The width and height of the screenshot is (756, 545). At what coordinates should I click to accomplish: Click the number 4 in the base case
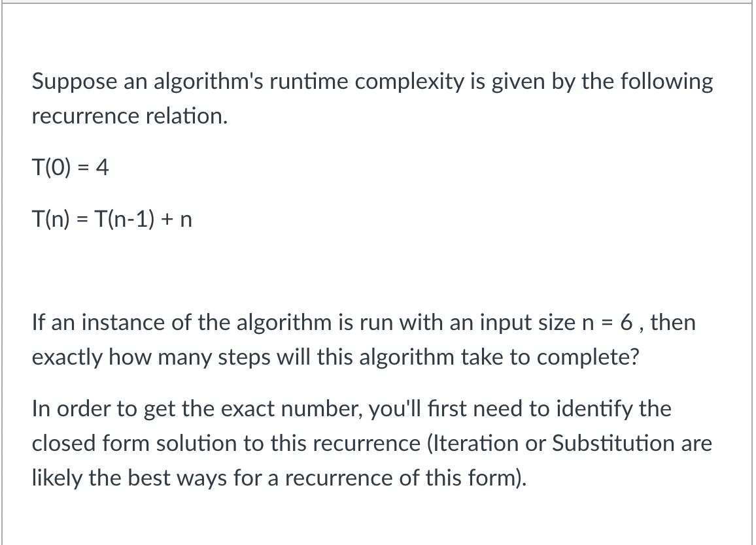(x=102, y=168)
